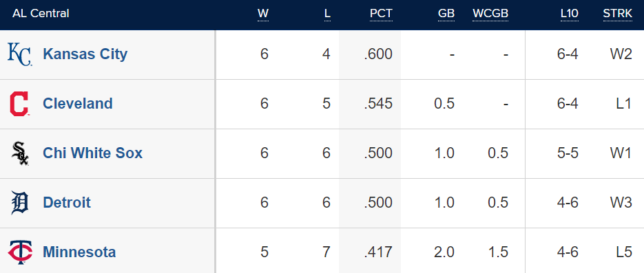Open the Chi White Sox team link
This screenshot has width=644, height=273.
[x=92, y=153]
